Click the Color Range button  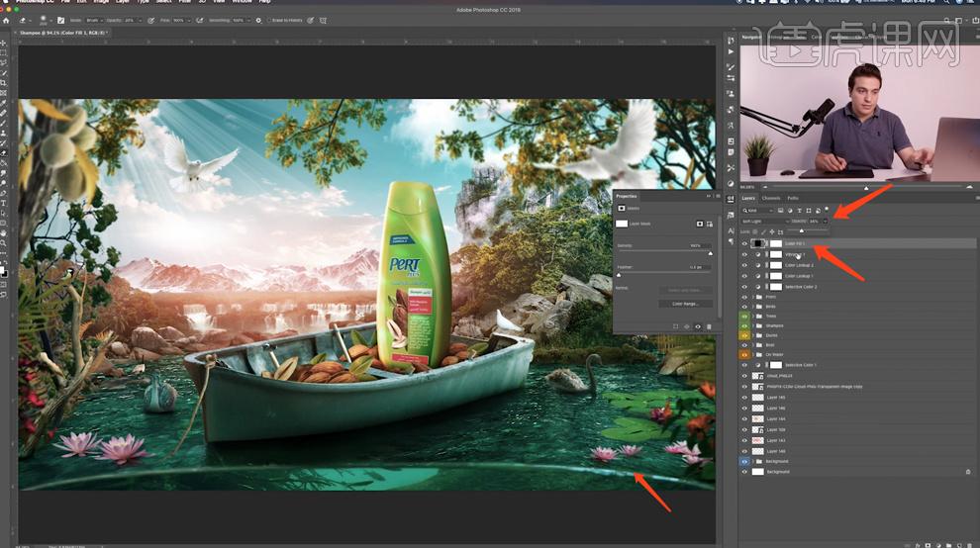pyautogui.click(x=686, y=304)
